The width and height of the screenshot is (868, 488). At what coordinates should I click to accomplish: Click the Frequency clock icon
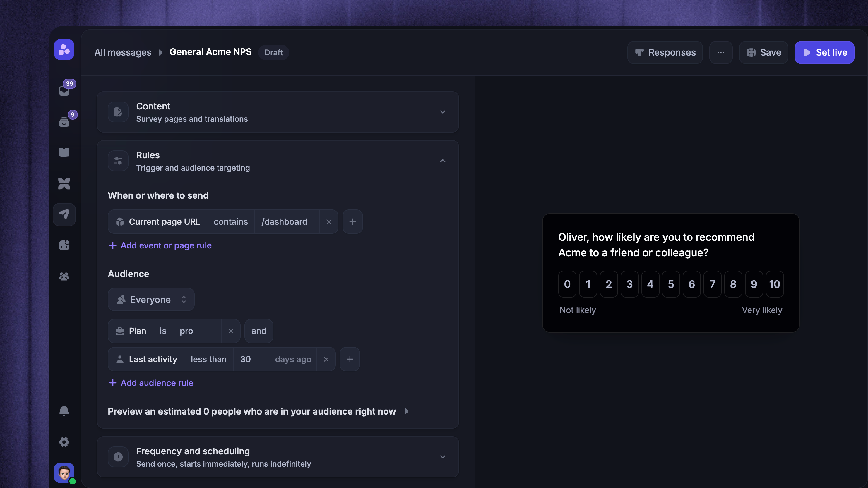click(x=118, y=457)
